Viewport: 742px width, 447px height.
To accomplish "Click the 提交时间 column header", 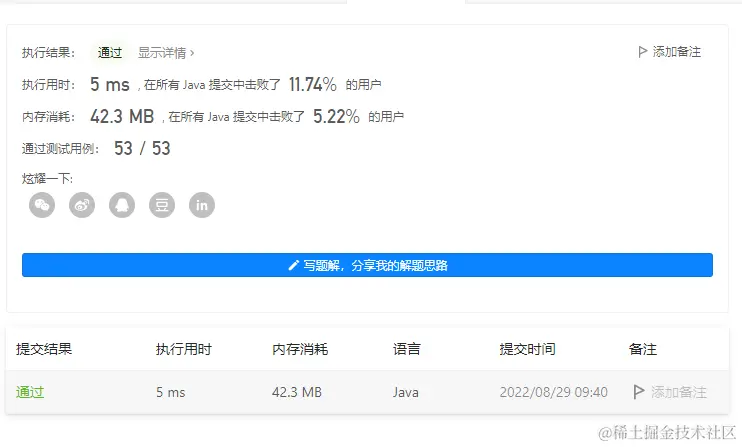I will coord(527,349).
